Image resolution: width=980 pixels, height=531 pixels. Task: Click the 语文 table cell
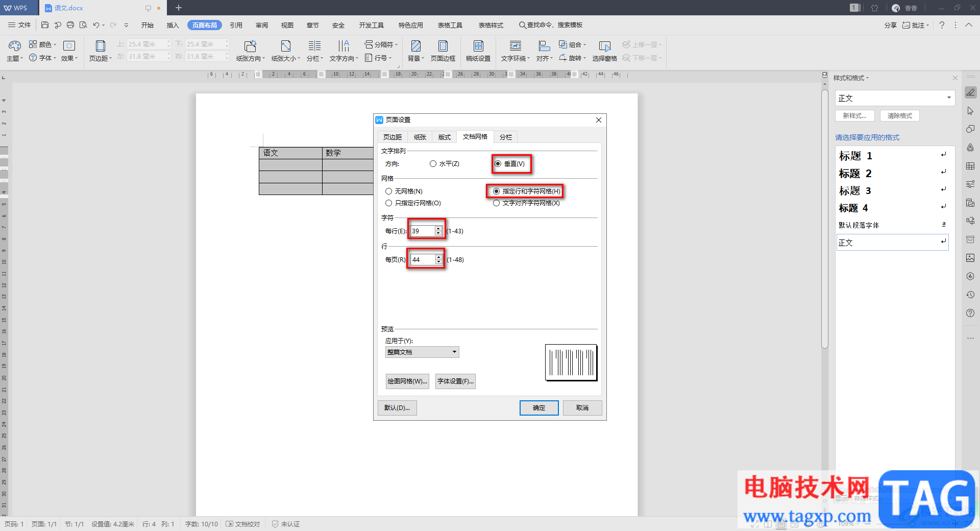click(x=290, y=153)
